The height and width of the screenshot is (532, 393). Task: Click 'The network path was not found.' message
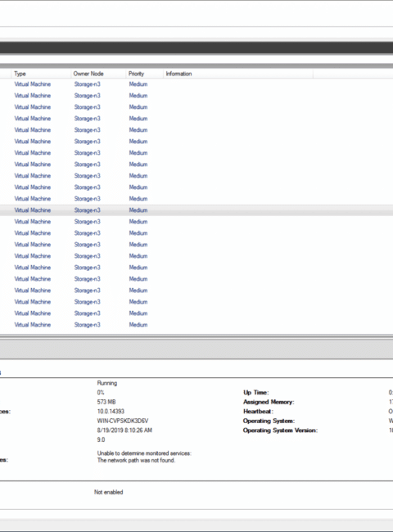[136, 461]
